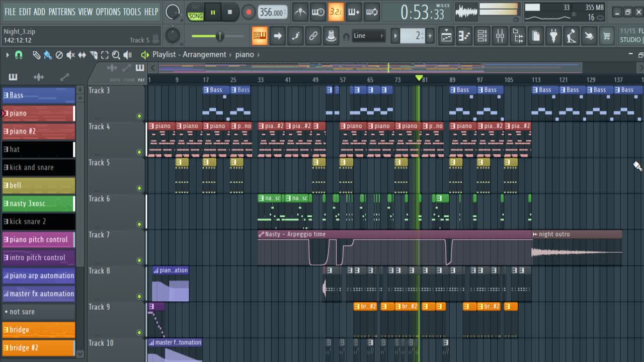Select the Delete tool
Image resolution: width=644 pixels, height=362 pixels.
(x=59, y=55)
